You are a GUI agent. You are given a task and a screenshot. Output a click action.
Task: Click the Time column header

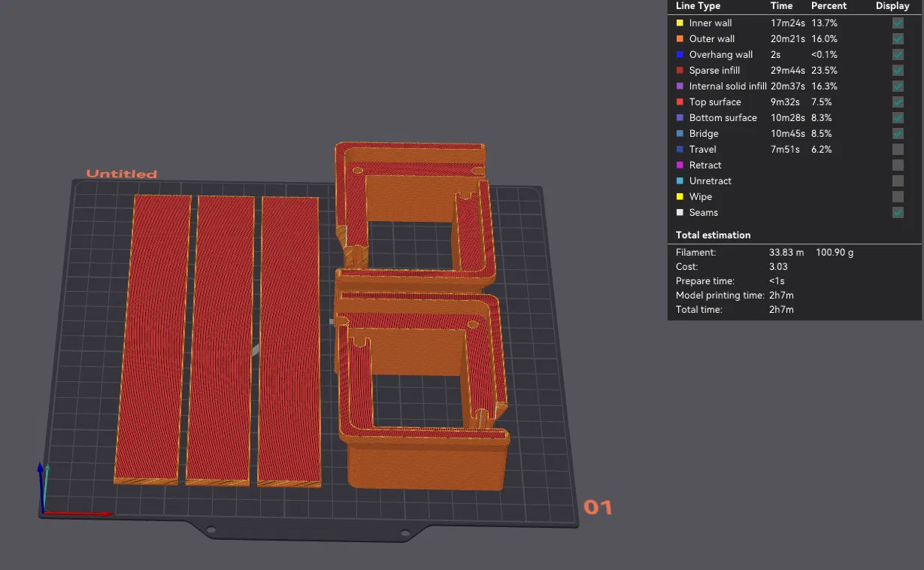[x=781, y=6]
